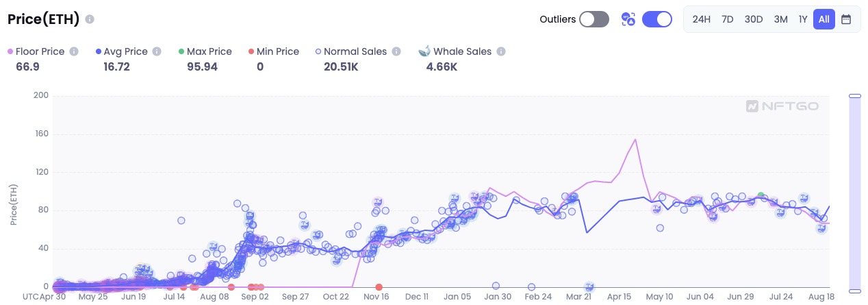This screenshot has width=868, height=305.
Task: Click the info icon beside Price(ETH) title
Action: pos(90,19)
